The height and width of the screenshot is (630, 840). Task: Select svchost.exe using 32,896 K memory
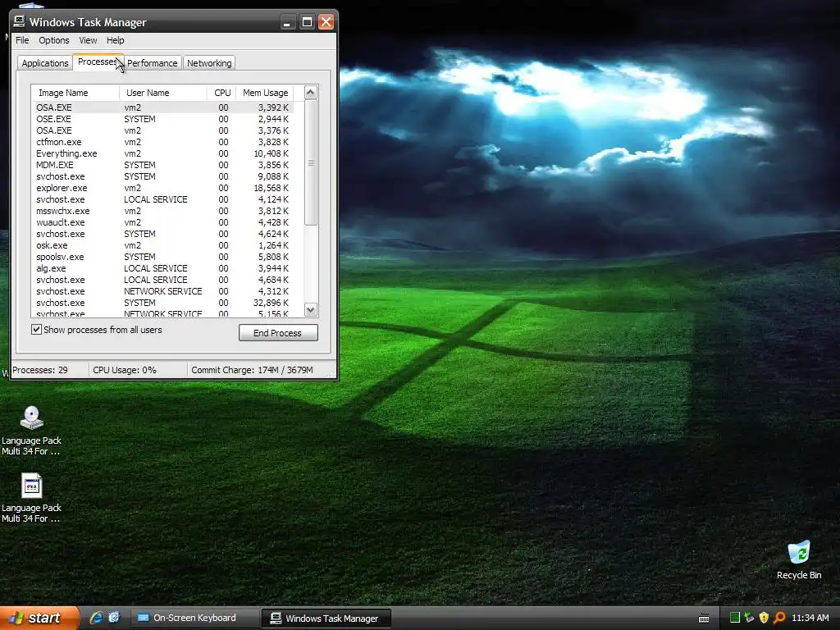(x=163, y=303)
